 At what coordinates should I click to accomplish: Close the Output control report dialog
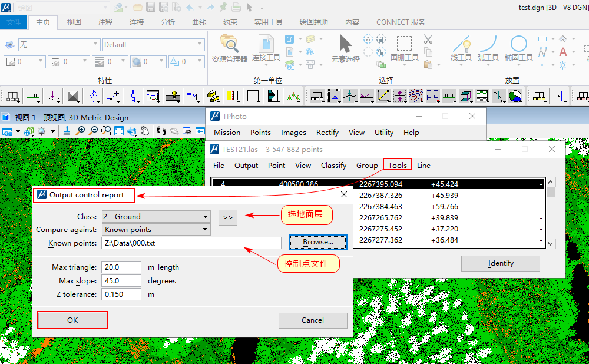pyautogui.click(x=344, y=194)
